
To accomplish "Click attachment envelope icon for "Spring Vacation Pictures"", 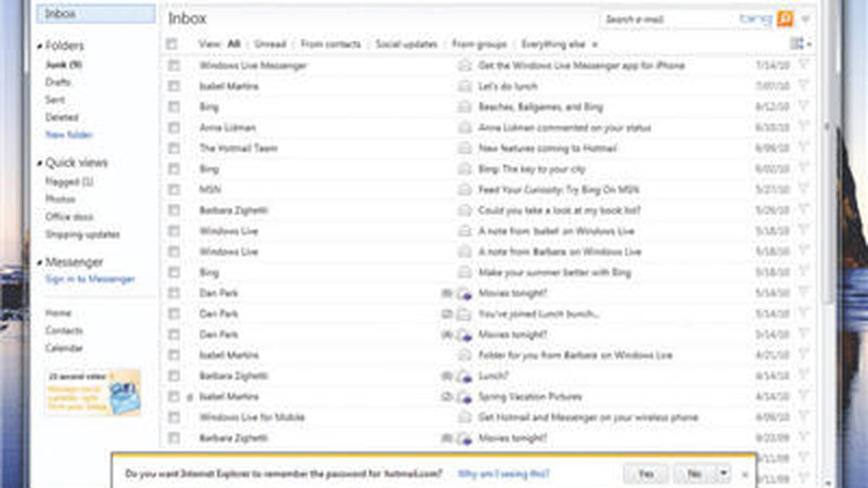I will [x=464, y=397].
